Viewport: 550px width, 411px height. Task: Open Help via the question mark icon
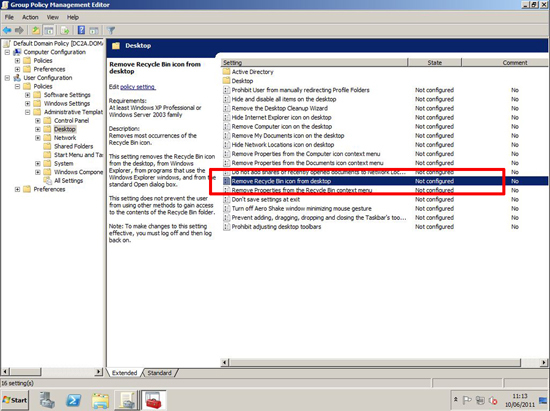(81, 31)
